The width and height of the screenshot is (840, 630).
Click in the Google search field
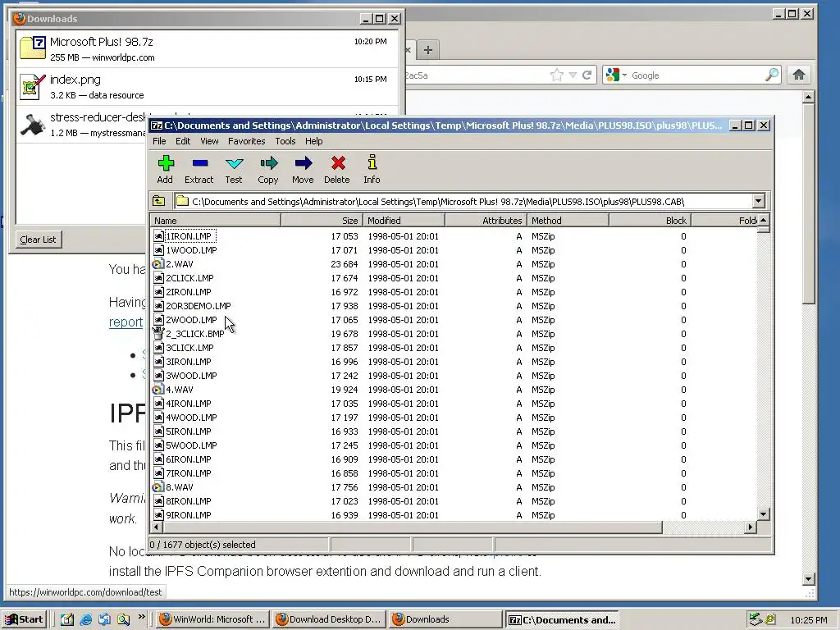[x=696, y=75]
